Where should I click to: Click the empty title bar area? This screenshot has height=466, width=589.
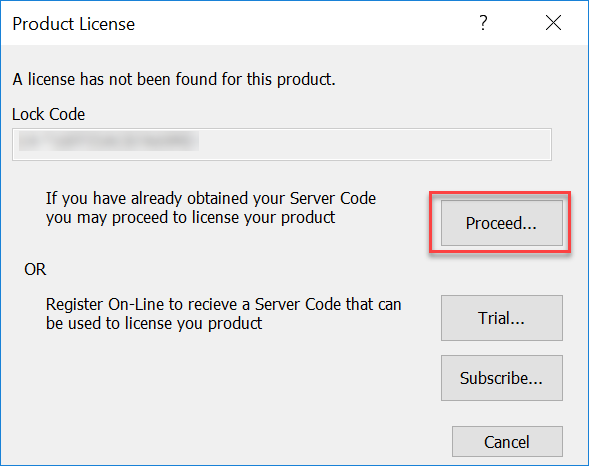301,23
